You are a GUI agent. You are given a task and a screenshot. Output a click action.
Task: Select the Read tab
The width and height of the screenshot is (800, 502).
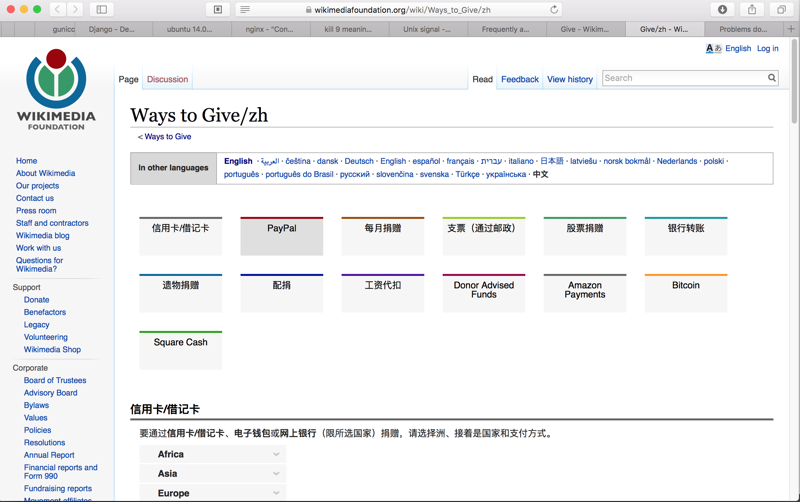click(x=482, y=79)
